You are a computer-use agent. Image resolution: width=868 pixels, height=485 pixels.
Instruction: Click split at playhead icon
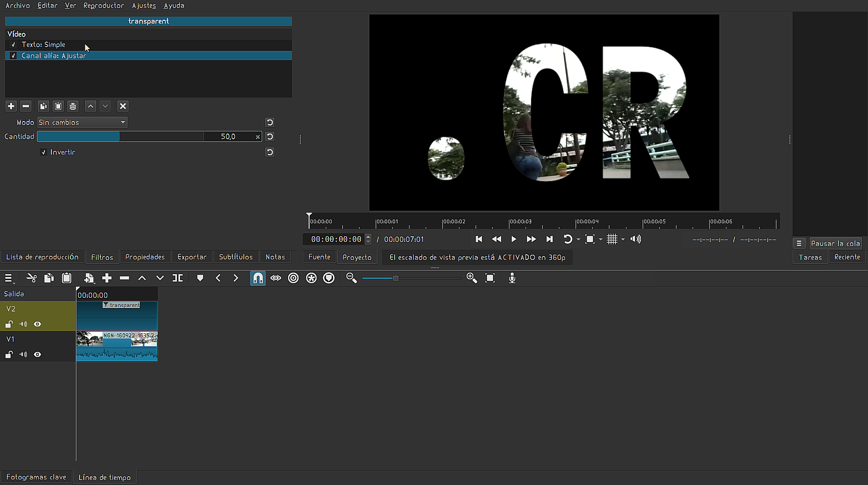[178, 278]
